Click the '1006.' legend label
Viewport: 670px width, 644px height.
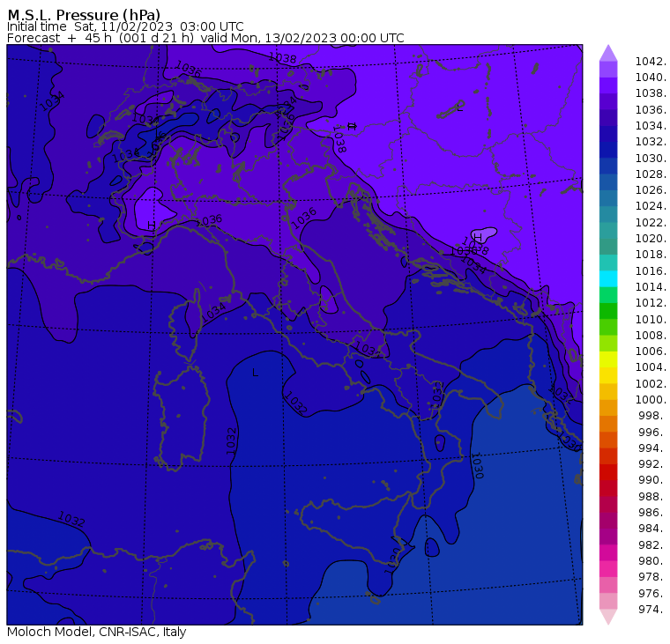click(x=651, y=352)
